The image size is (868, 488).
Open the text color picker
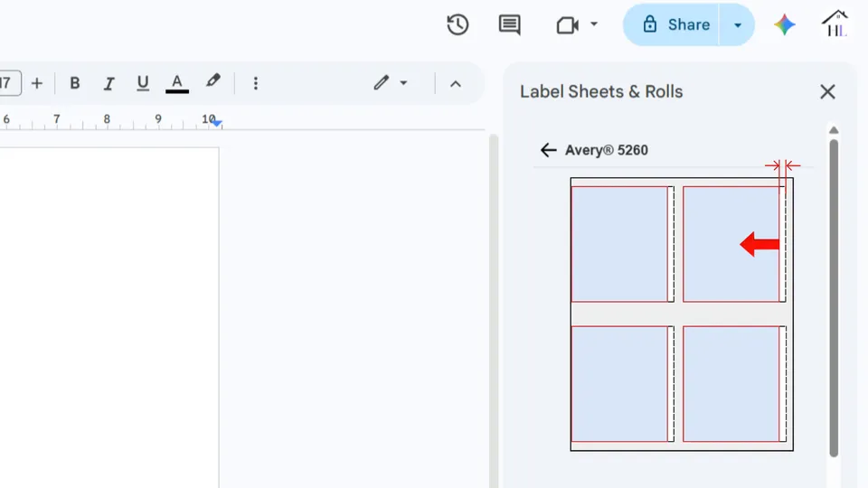pyautogui.click(x=177, y=83)
